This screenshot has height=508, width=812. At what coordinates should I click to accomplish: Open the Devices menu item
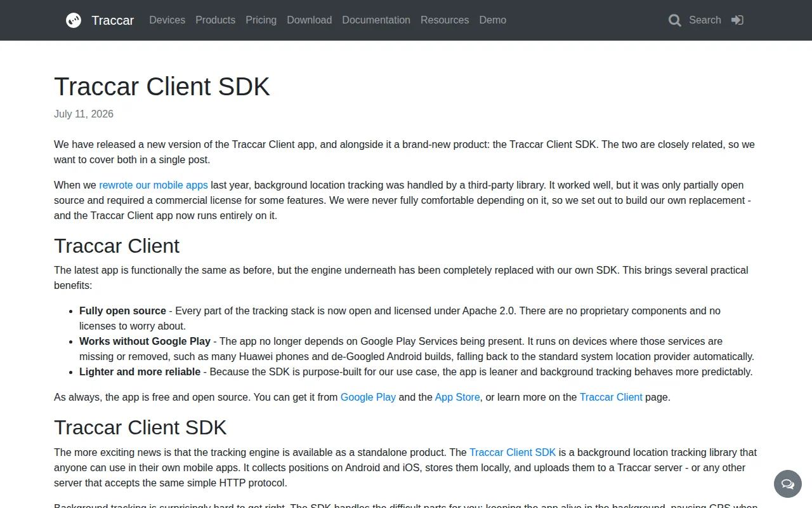(x=167, y=20)
